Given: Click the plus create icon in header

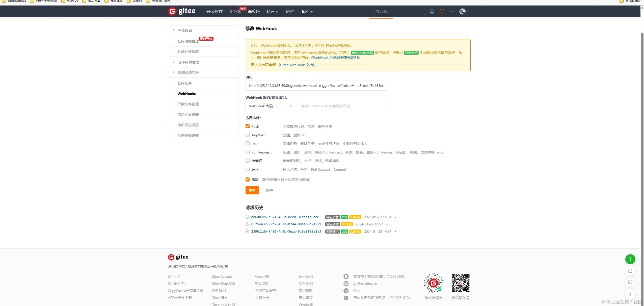Looking at the screenshot, I should (452, 11).
